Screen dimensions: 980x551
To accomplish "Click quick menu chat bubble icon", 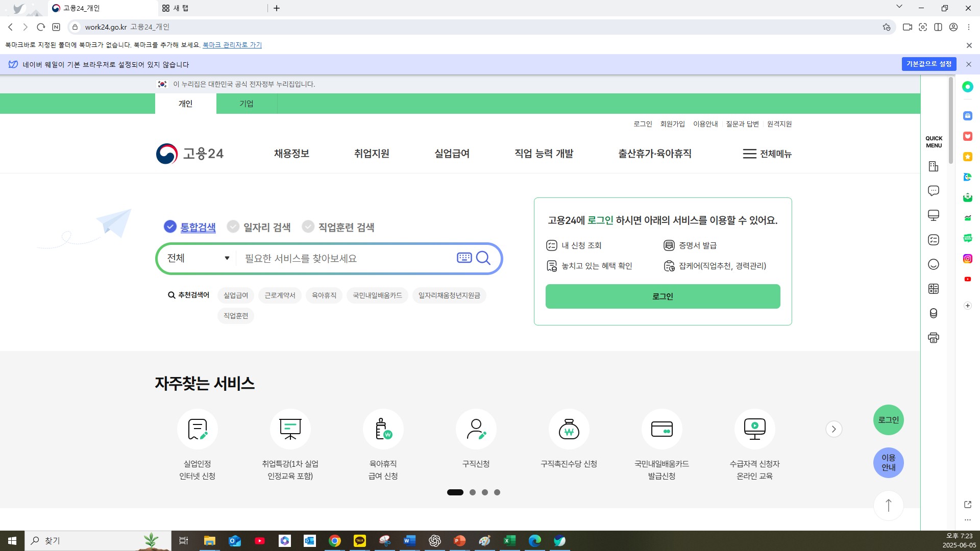I will click(934, 191).
